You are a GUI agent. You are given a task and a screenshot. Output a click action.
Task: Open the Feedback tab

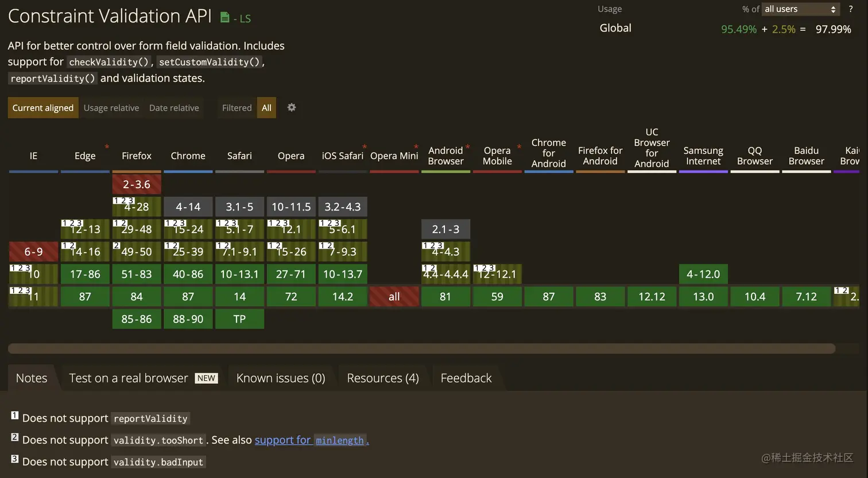point(466,378)
